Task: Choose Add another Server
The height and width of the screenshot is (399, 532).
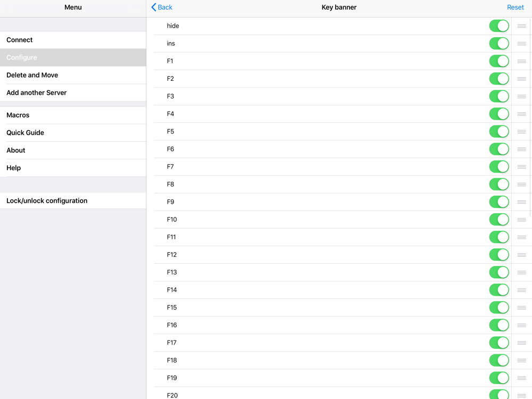Action: [x=73, y=93]
